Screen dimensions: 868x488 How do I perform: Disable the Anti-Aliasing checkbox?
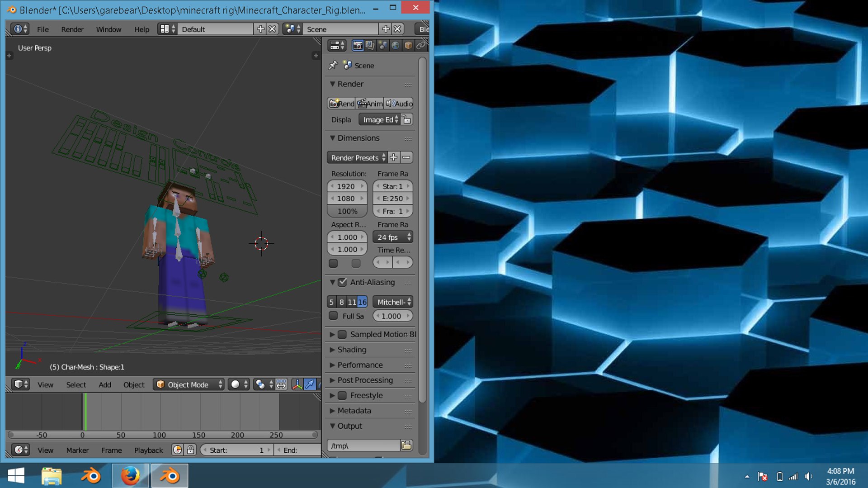[342, 282]
